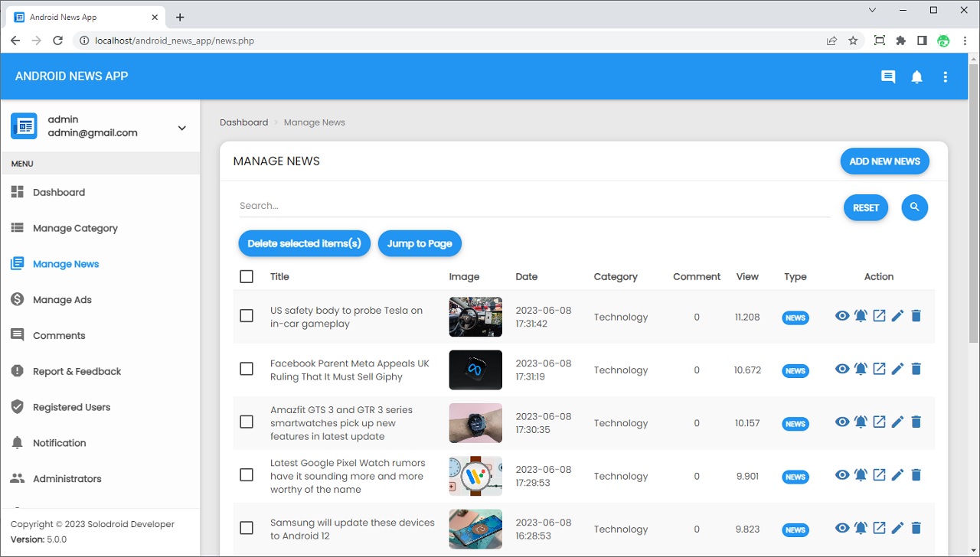Click the browser address bar URL
980x557 pixels.
click(x=175, y=41)
